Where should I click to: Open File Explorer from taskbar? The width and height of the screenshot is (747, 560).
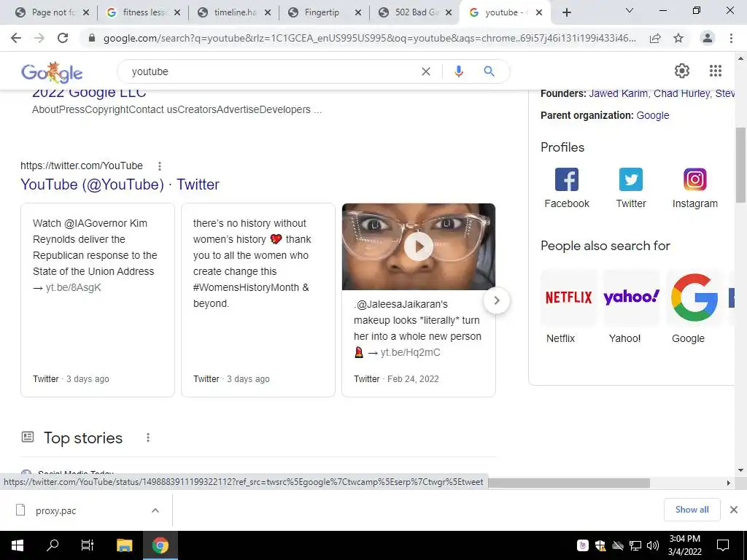(x=124, y=545)
